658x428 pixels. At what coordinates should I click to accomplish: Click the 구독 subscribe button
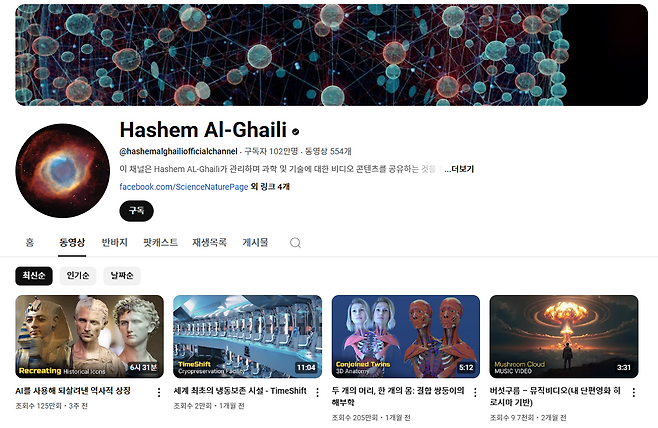(x=136, y=211)
